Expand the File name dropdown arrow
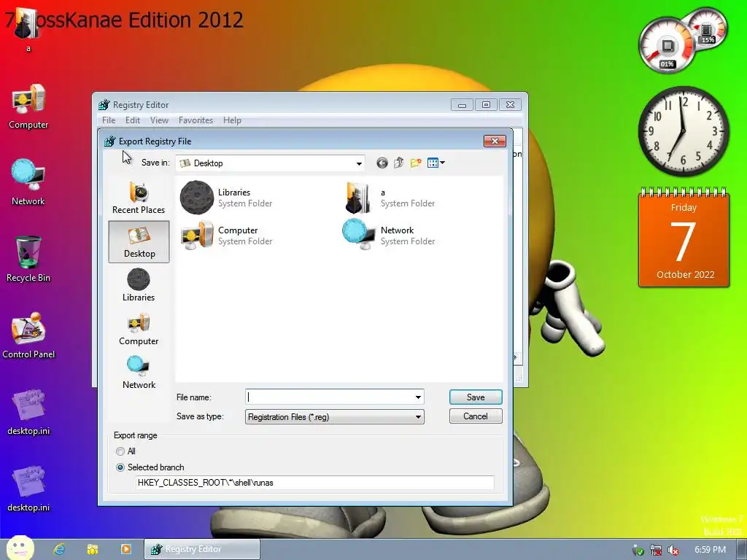The image size is (747, 560). pos(418,397)
